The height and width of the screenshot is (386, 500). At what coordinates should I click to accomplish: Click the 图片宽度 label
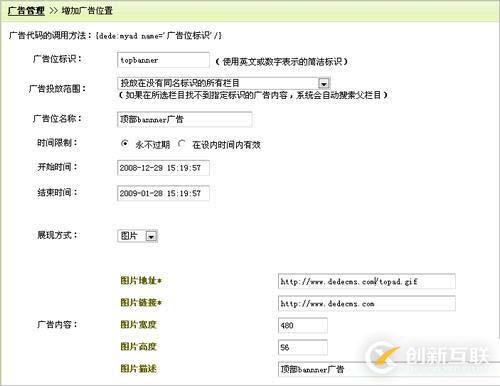(138, 325)
